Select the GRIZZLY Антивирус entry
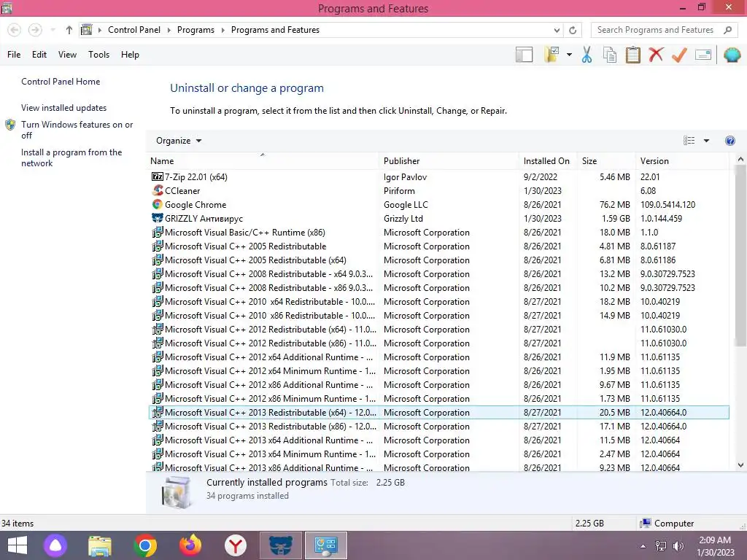 tap(438, 218)
